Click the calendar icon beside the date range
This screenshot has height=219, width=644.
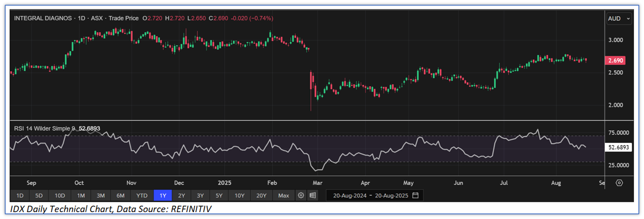pyautogui.click(x=415, y=196)
